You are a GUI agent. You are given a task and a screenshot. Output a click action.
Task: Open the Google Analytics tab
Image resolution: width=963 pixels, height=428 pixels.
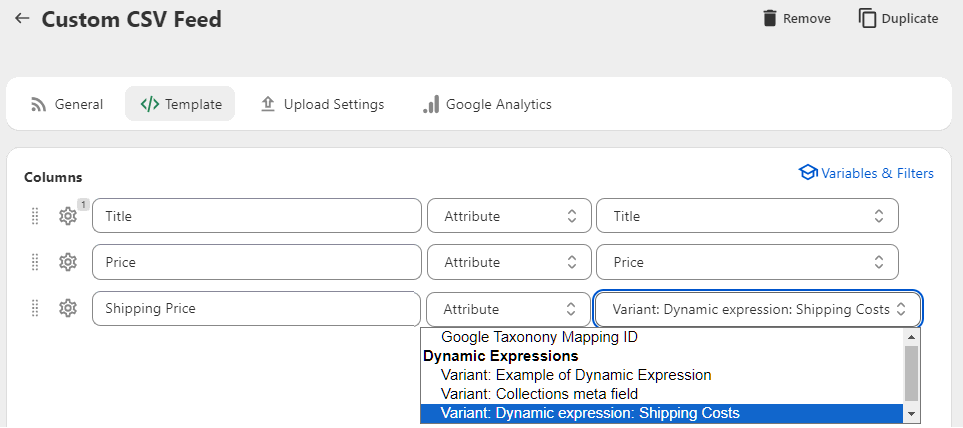(487, 104)
